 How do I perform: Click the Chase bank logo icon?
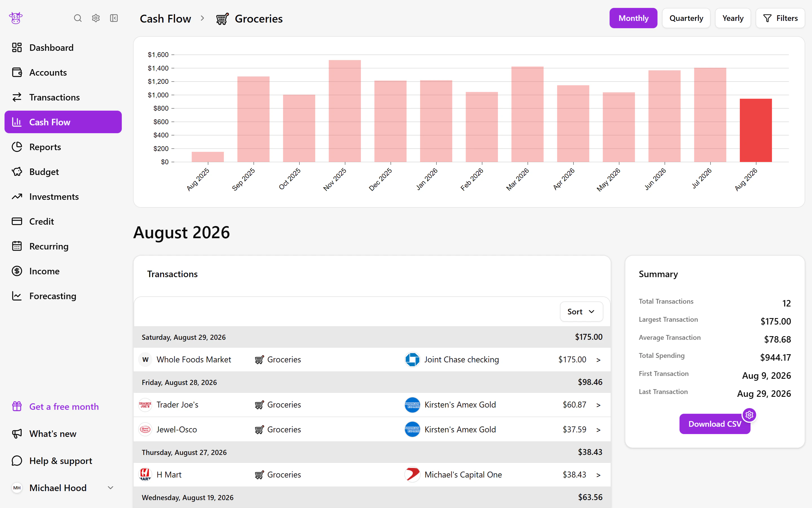(412, 360)
